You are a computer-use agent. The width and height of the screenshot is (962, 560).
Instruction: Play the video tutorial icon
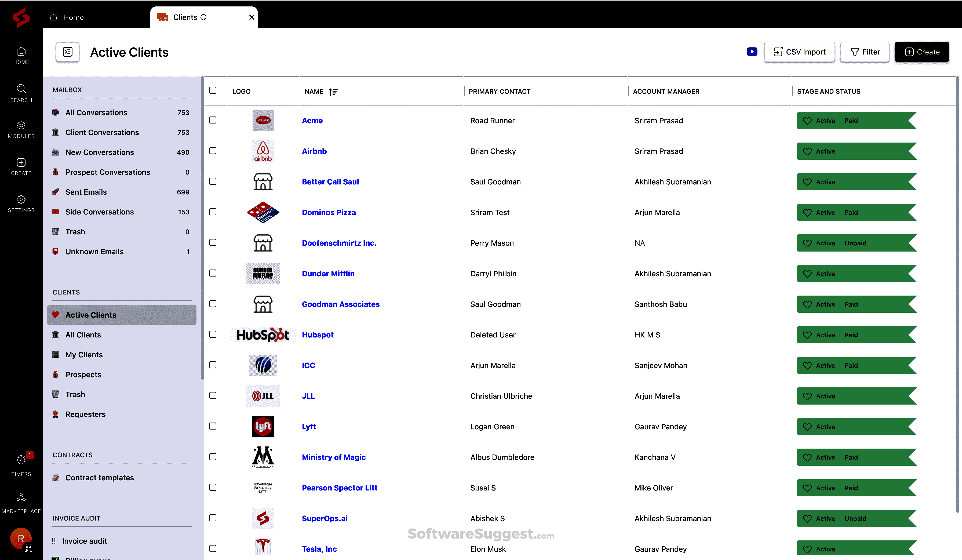[x=752, y=52]
